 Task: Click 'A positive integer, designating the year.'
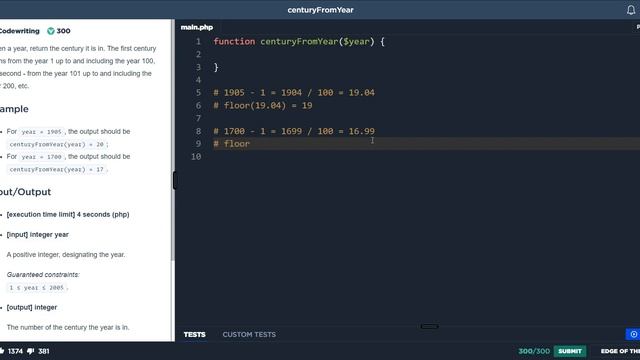[66, 255]
